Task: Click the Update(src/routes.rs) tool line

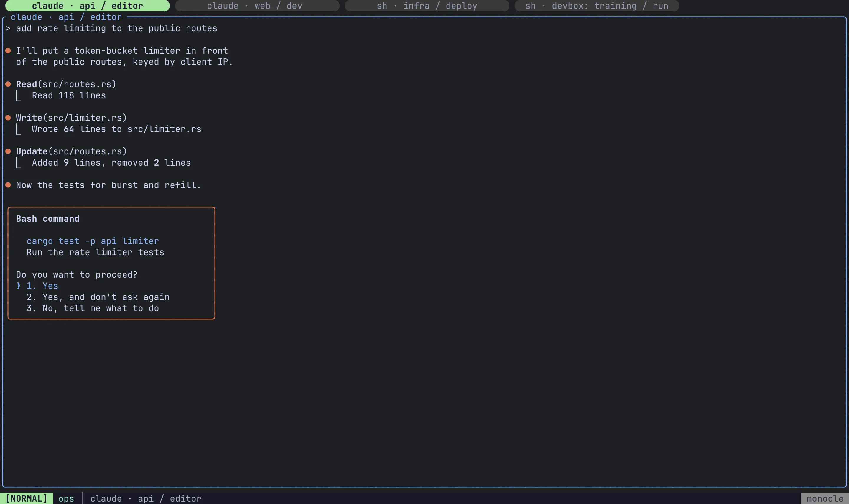Action: coord(71,151)
